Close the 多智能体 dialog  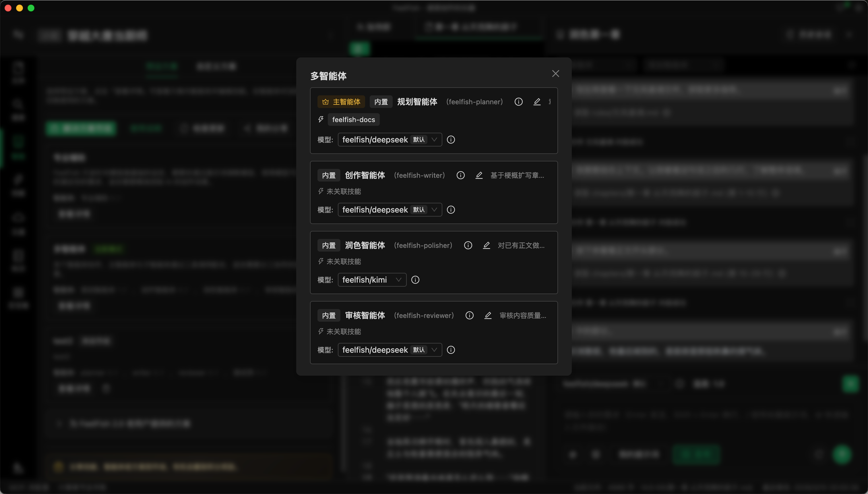[x=555, y=74]
